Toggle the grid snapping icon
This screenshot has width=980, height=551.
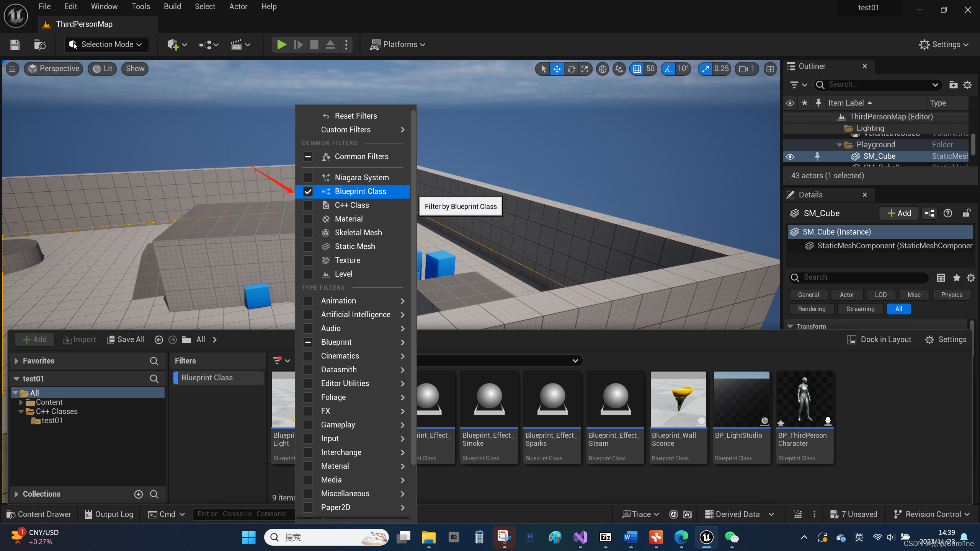point(637,69)
